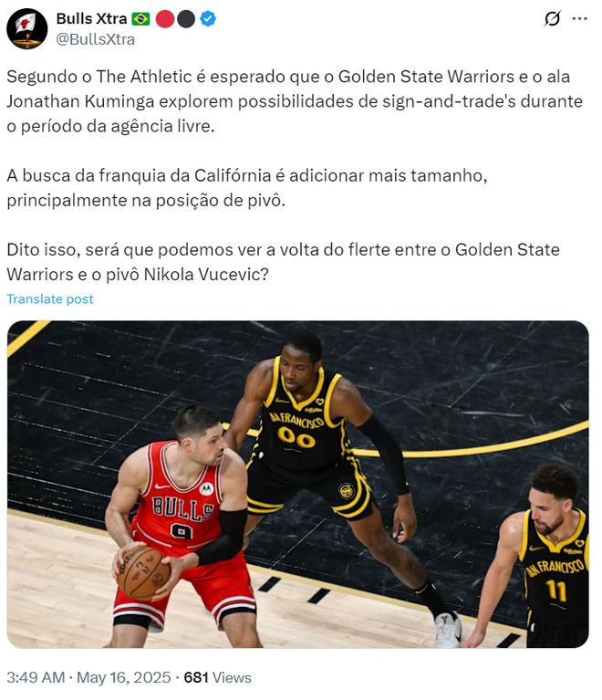Open the attached basketball game photo
This screenshot has width=602, height=700.
[297, 484]
